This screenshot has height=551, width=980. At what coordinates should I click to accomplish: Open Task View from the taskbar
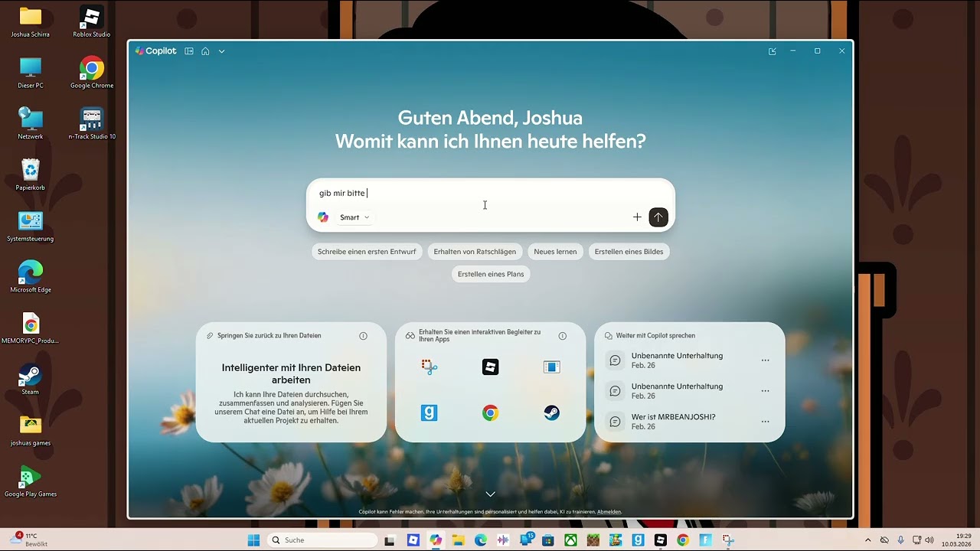click(x=389, y=540)
